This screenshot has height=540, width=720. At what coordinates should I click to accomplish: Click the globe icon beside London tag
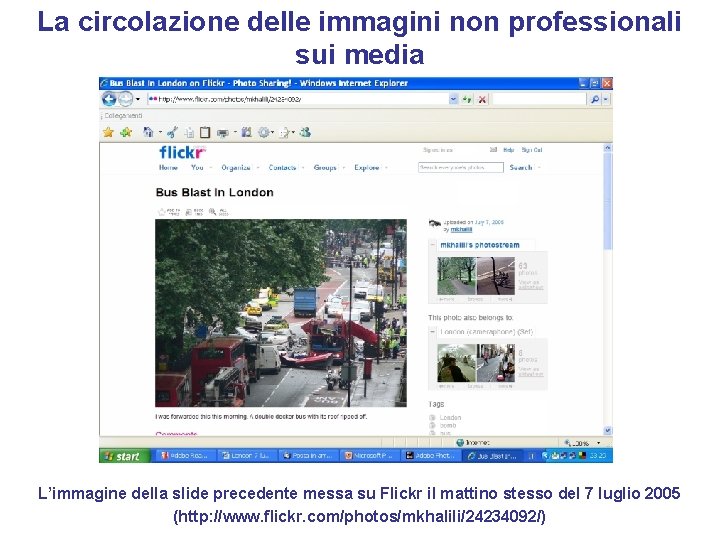(x=432, y=417)
